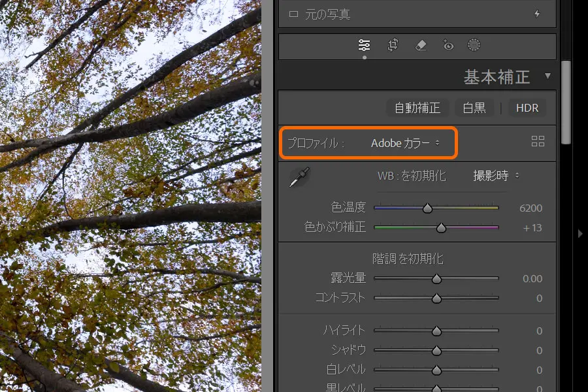Click the シャドウ slider handle

tap(436, 350)
